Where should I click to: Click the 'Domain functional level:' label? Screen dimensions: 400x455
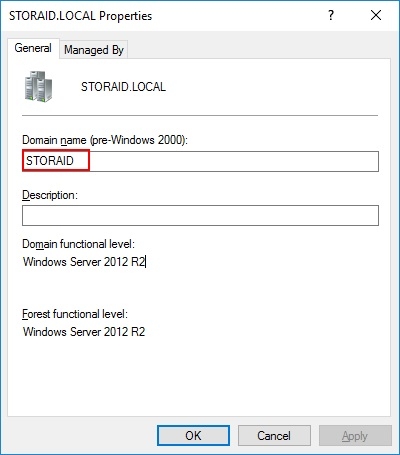[x=78, y=244]
